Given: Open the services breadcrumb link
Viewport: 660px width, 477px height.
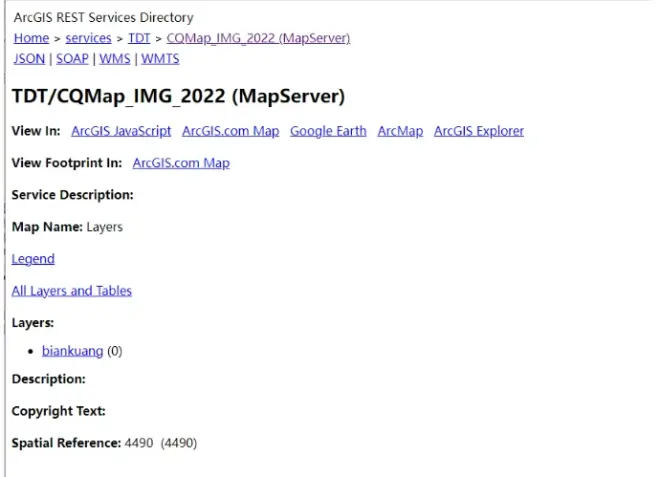Looking at the screenshot, I should (x=88, y=38).
